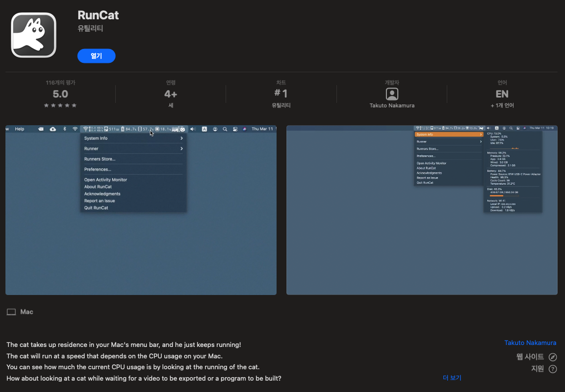Click the 유틸리티 label under the chart rank
Screen dimensions: 565x392
pyautogui.click(x=281, y=105)
